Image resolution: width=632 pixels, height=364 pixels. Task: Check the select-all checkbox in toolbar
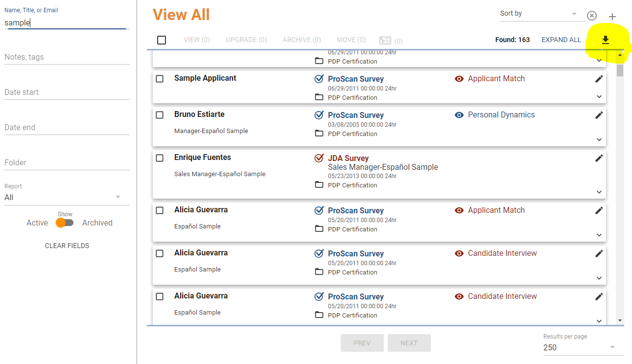click(162, 40)
